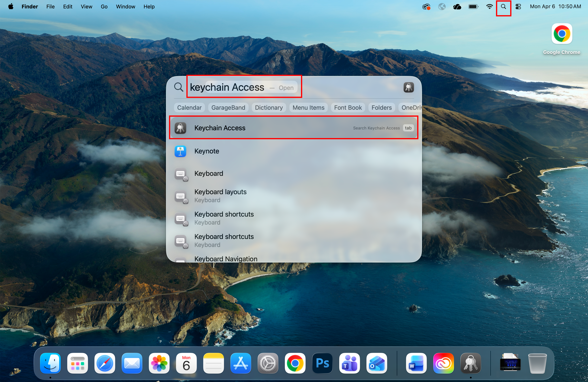This screenshot has height=382, width=588.
Task: Launch Keychain Access from the Dock
Action: [x=471, y=363]
